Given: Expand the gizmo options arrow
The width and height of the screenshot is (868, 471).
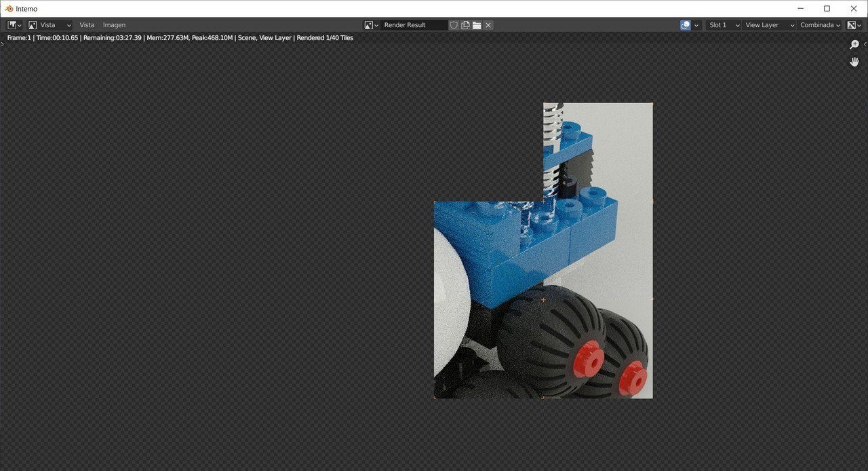Looking at the screenshot, I should coord(696,25).
